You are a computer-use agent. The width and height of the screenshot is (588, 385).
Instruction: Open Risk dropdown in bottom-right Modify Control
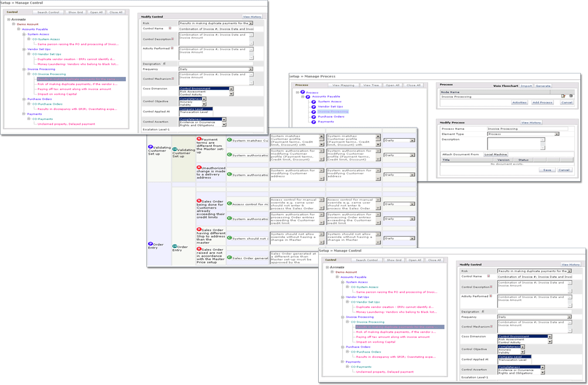click(569, 271)
